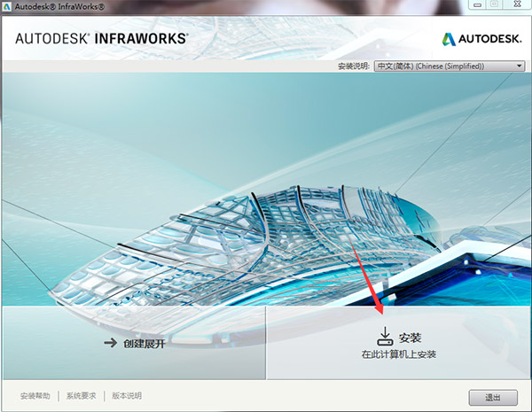Open the 版本说明 link
532x412 pixels.
(127, 396)
